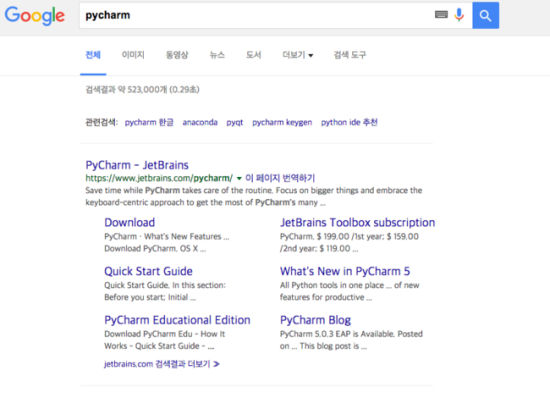This screenshot has height=398, width=550.
Task: Open the 도서 tab
Action: [253, 55]
